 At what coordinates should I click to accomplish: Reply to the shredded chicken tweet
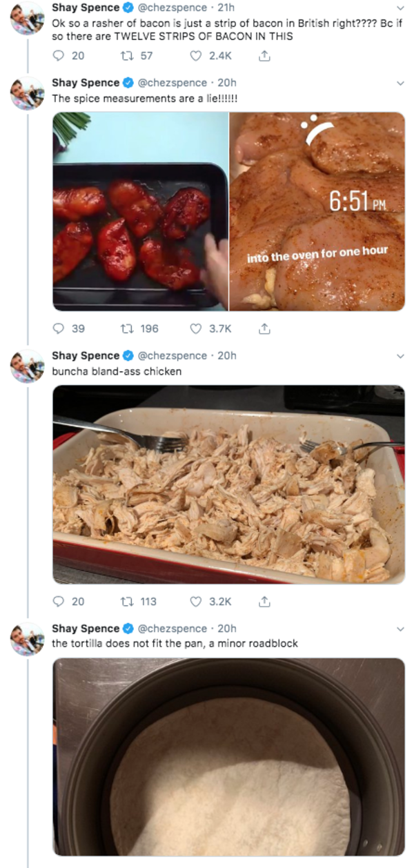pos(59,602)
